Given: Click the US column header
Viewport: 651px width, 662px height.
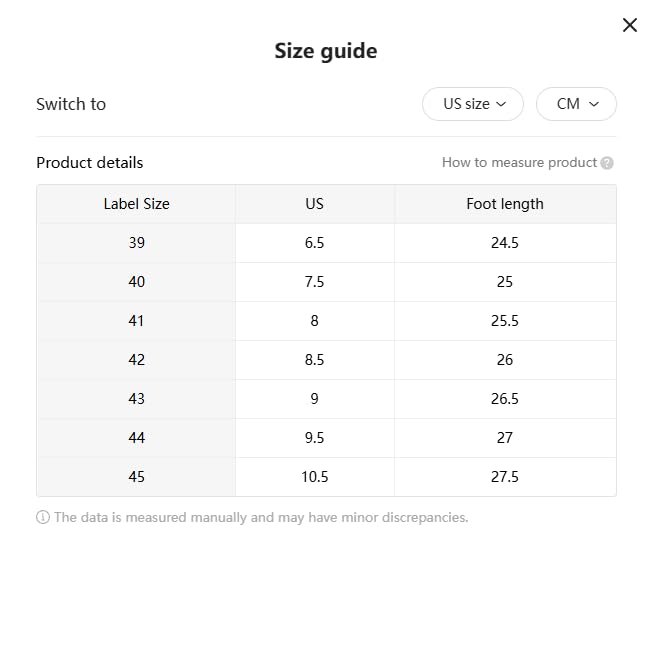Looking at the screenshot, I should click(314, 204).
